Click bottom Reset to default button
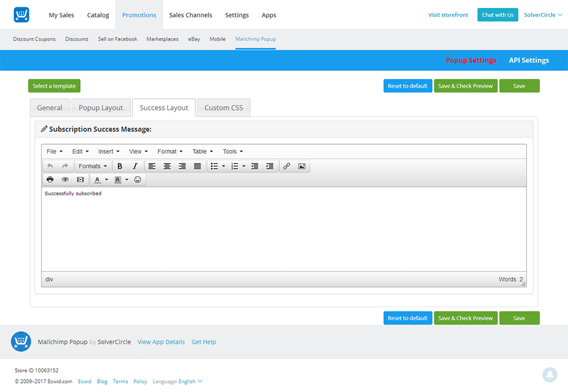Image resolution: width=568 pixels, height=392 pixels. click(407, 318)
